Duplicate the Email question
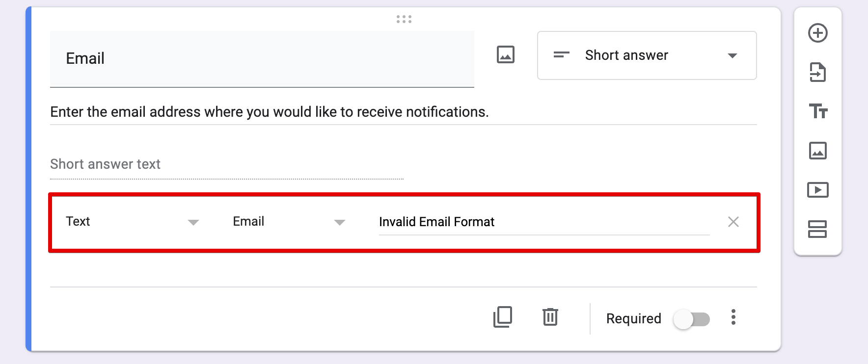 pos(502,317)
